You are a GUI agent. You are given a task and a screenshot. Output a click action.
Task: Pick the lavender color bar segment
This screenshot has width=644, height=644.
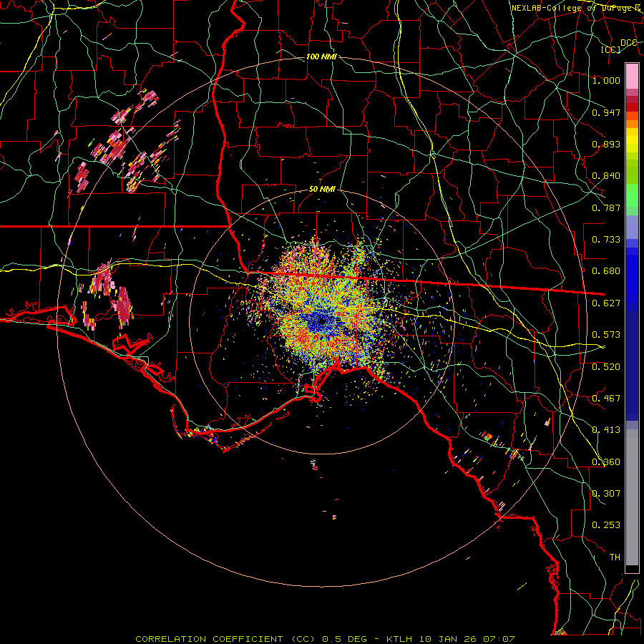(x=632, y=227)
